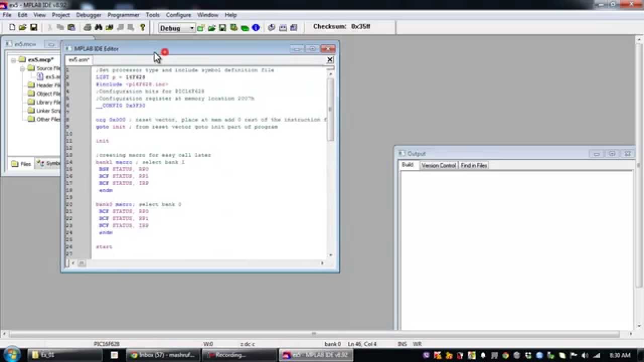Open the Window menu
Screen dimensions: 644x362
[208, 15]
